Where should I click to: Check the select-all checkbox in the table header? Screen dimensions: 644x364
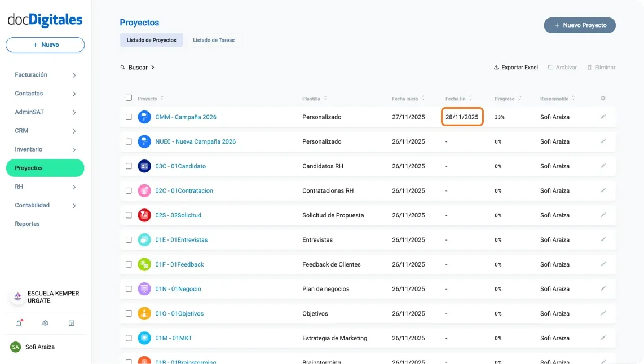coord(129,97)
